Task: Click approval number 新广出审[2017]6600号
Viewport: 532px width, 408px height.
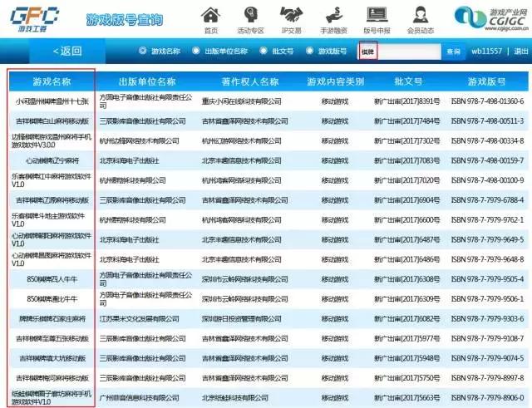Action: 406,219
